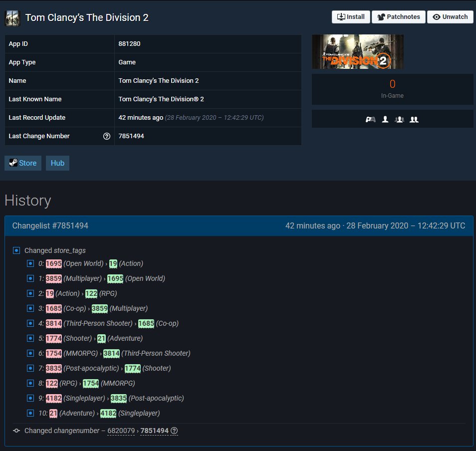Click the Last Known Name value
The height and width of the screenshot is (451, 476).
161,99
